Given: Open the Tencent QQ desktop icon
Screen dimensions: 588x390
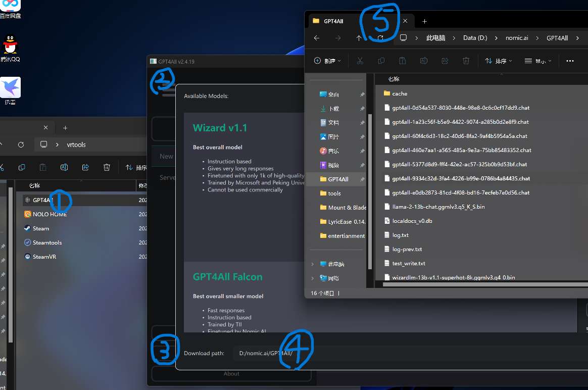Looking at the screenshot, I should [10, 48].
